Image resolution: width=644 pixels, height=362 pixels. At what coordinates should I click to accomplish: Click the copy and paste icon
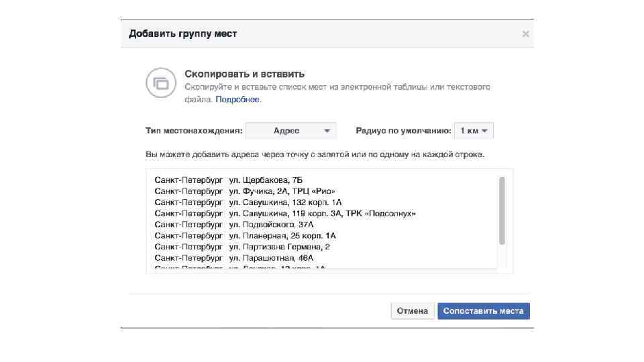(x=161, y=84)
